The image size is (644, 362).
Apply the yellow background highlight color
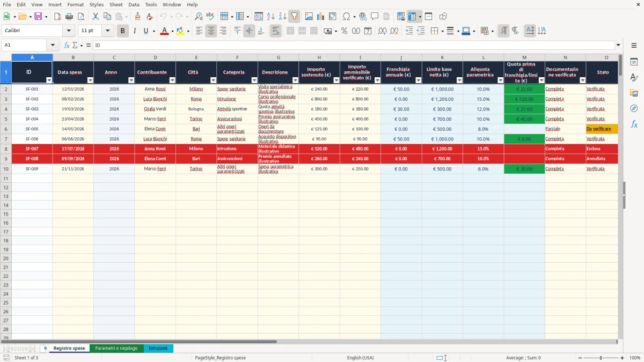[x=180, y=31]
